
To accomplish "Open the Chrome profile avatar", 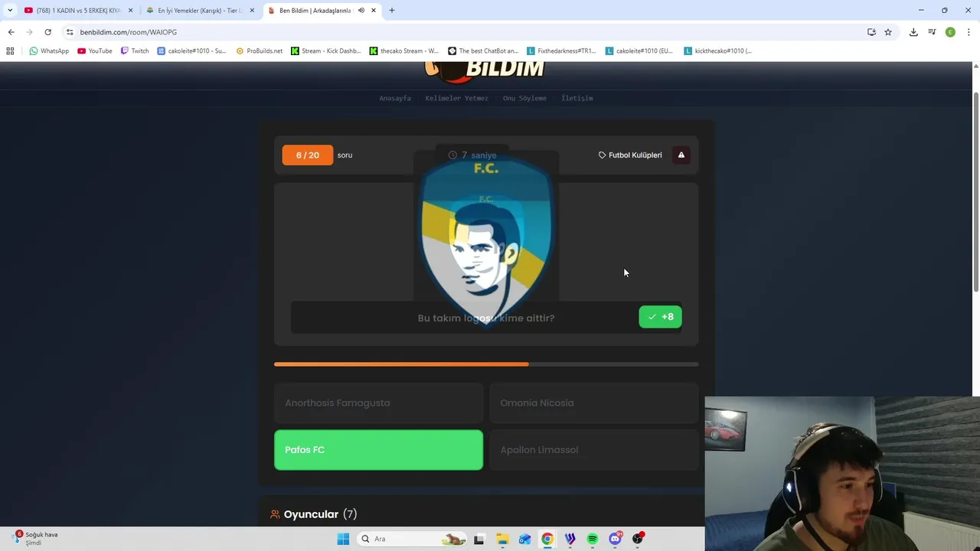I will [950, 32].
